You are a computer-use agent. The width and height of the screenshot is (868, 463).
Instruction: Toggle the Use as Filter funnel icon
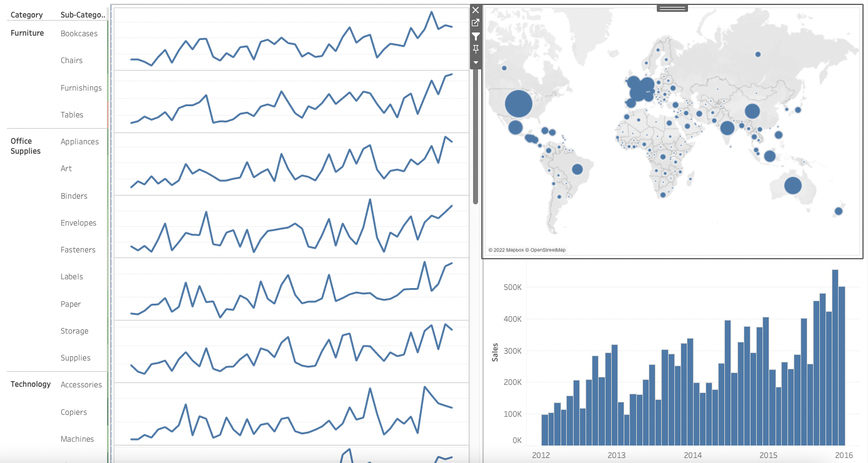(x=476, y=37)
